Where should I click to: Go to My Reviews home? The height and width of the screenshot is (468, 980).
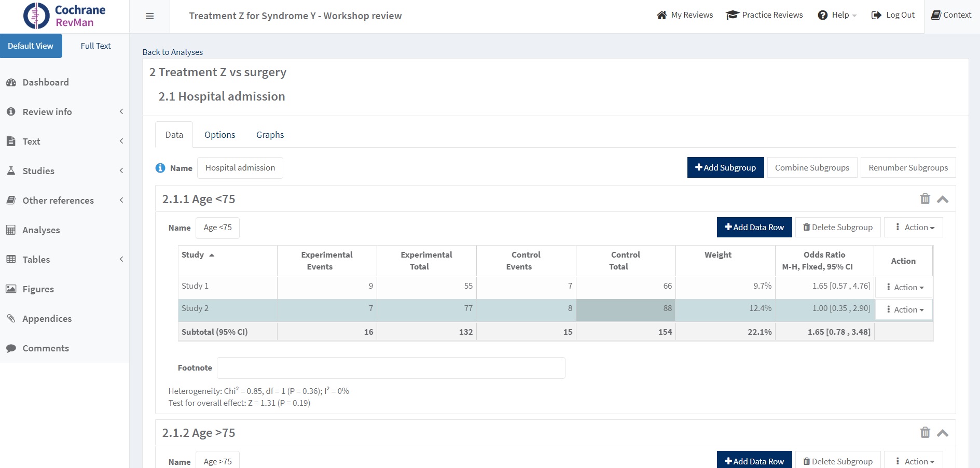(685, 15)
